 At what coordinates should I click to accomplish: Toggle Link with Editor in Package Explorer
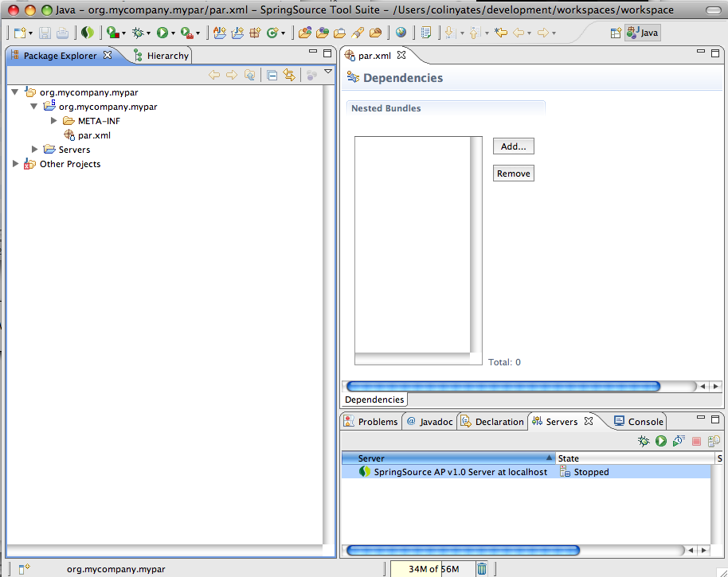tap(289, 75)
